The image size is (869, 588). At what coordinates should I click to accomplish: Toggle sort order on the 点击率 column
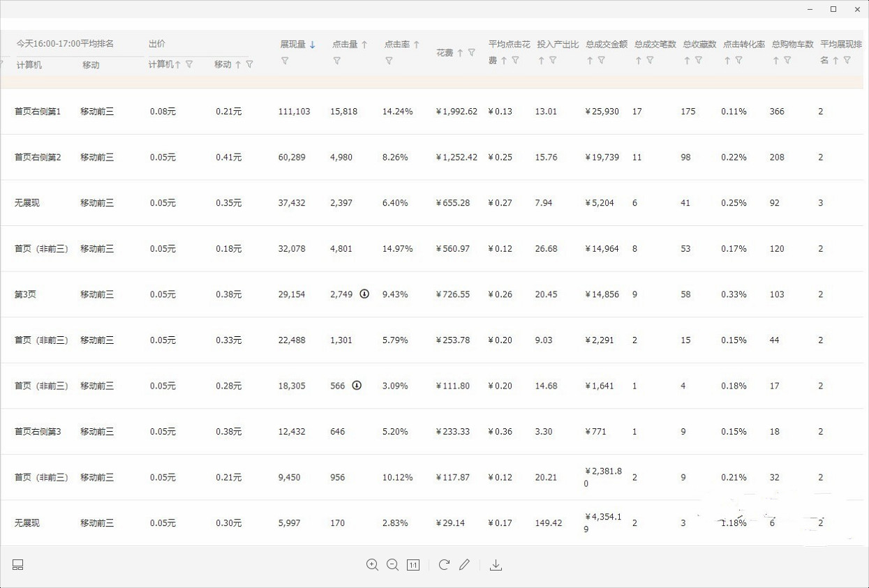[415, 43]
